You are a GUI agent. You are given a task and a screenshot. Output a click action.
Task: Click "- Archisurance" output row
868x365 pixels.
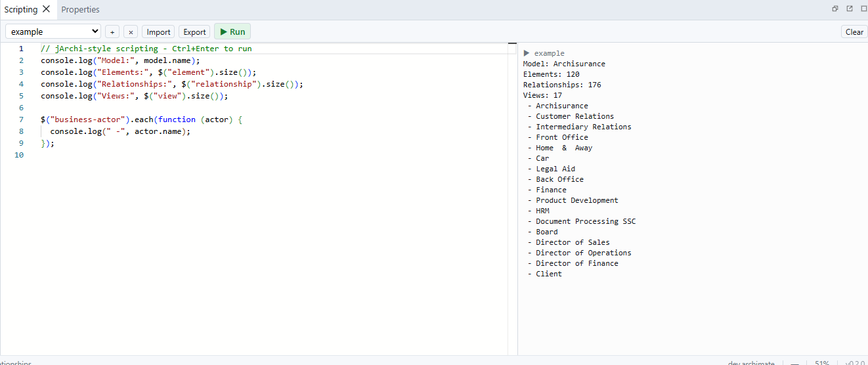pos(557,106)
